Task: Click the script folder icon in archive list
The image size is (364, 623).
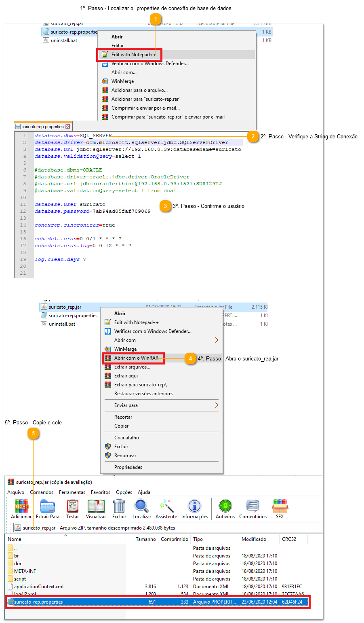Action: tap(11, 579)
